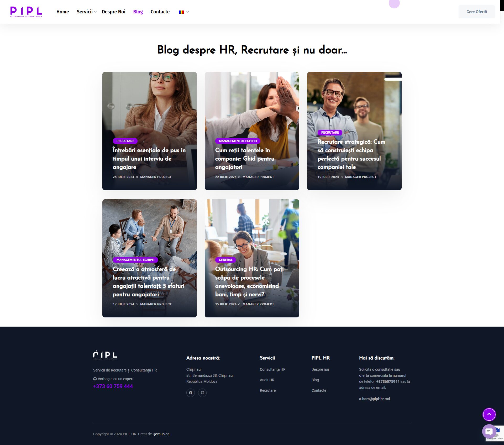Viewport: 504px width, 445px height.
Task: Click the GENERAL category tag
Action: [x=225, y=260]
